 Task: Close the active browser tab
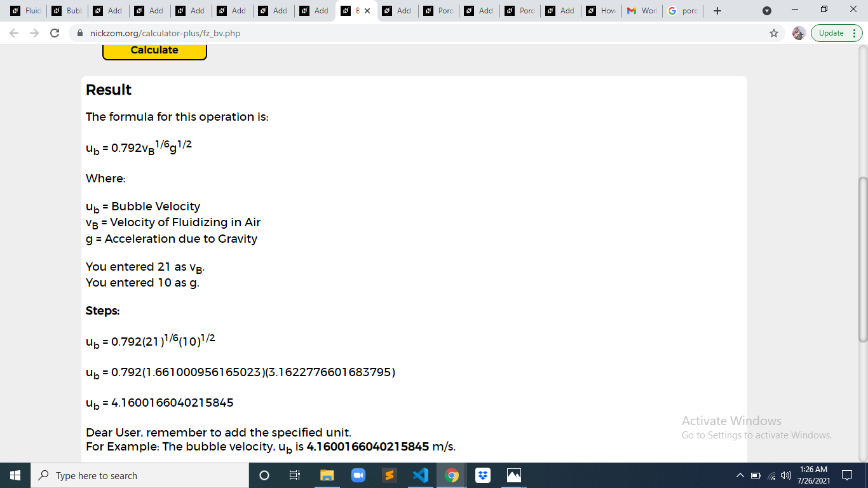tap(367, 11)
